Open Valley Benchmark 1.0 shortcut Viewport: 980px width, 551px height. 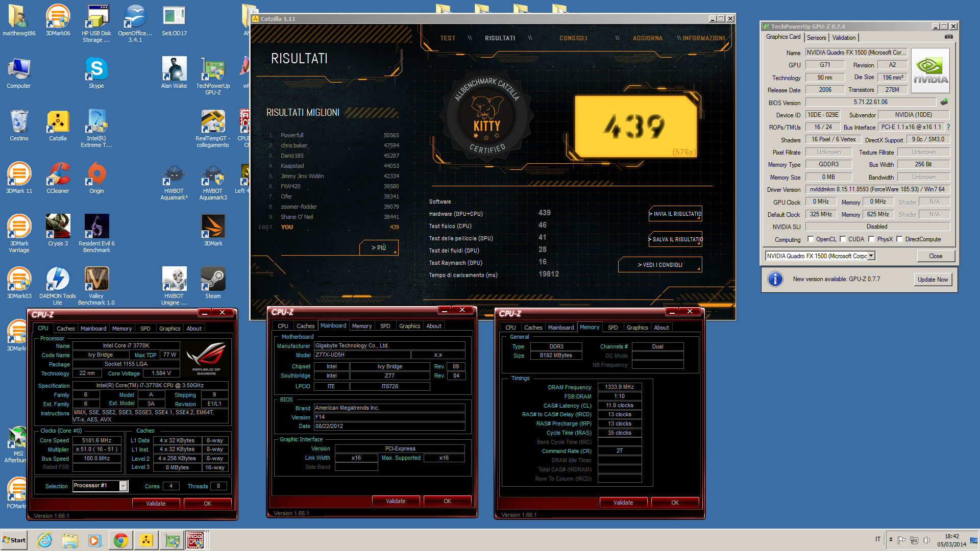96,286
